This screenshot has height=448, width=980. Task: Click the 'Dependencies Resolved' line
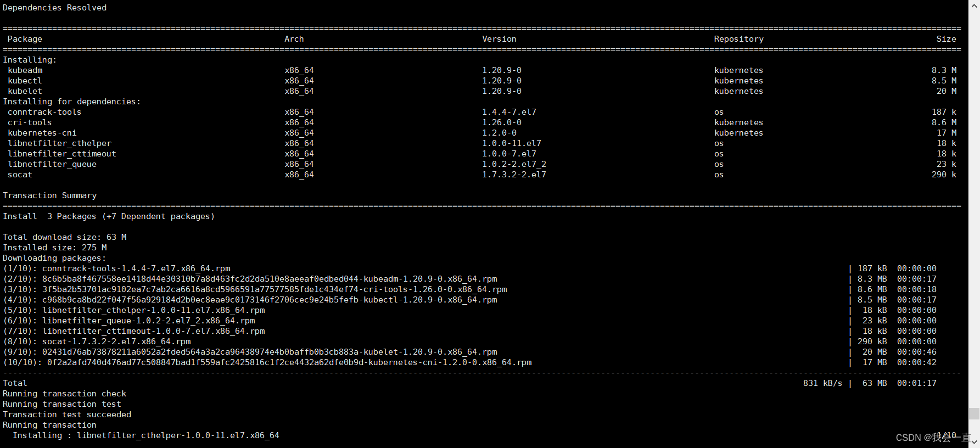pos(55,8)
